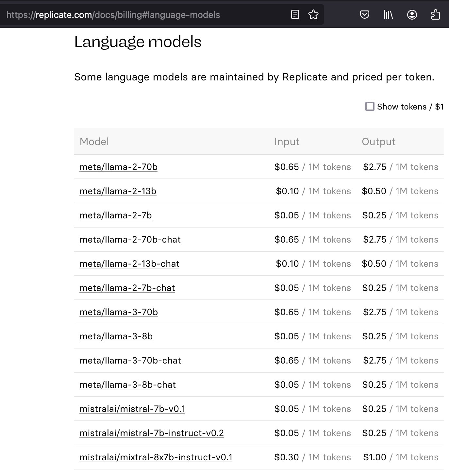
Task: Select the $0.25 output price for llama-3-8b
Action: 374,336
